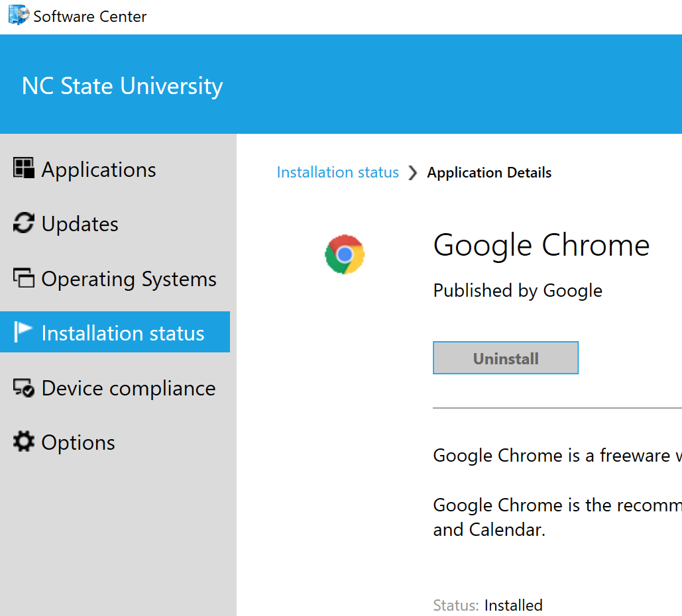Click the Software Center window title text
The width and height of the screenshot is (682, 616).
(89, 17)
